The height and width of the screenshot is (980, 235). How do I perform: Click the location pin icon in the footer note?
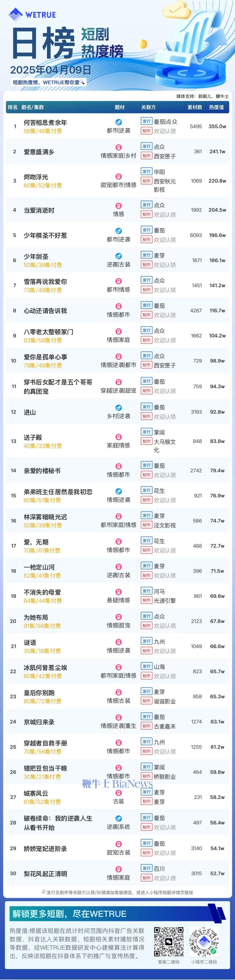(x=44, y=892)
